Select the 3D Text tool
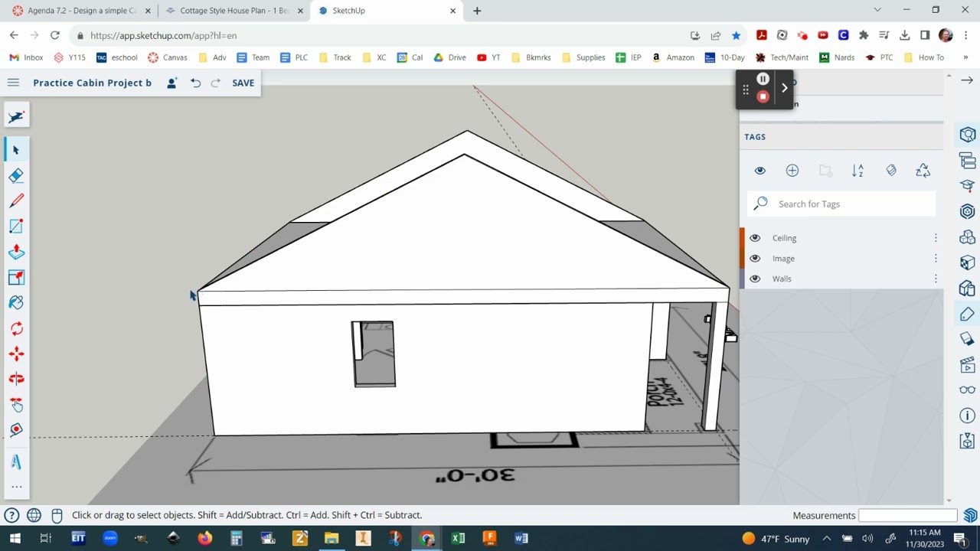This screenshot has width=980, height=551. 16,461
